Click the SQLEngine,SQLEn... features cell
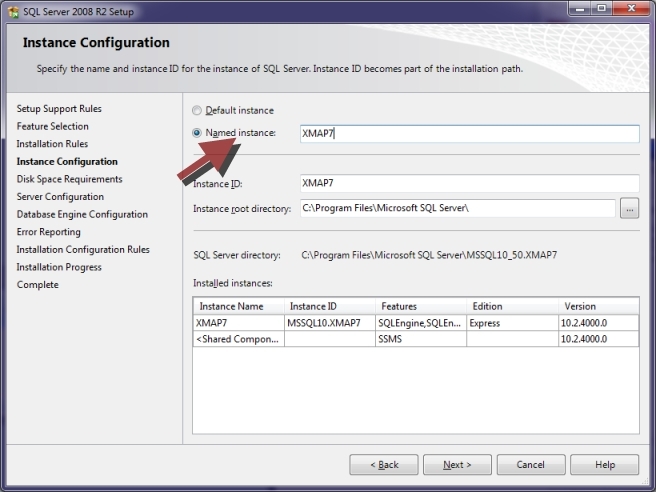The image size is (656, 492). (421, 323)
